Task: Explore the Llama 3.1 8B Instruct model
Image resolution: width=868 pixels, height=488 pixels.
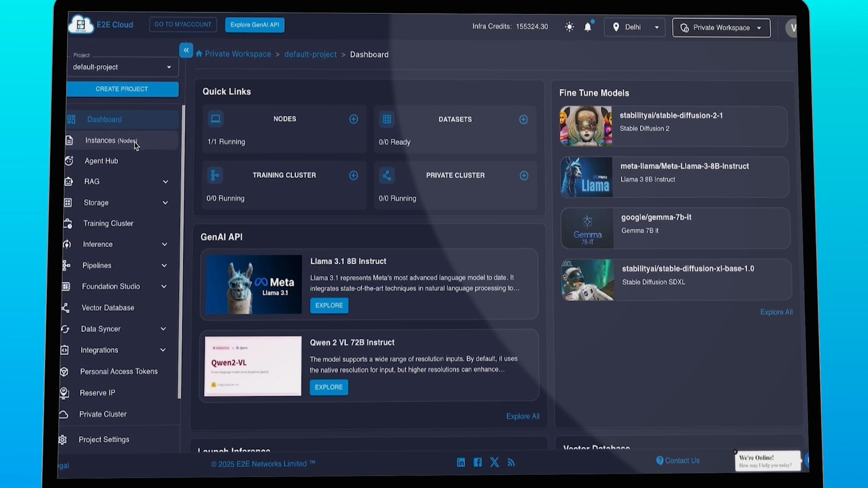Action: (x=329, y=305)
